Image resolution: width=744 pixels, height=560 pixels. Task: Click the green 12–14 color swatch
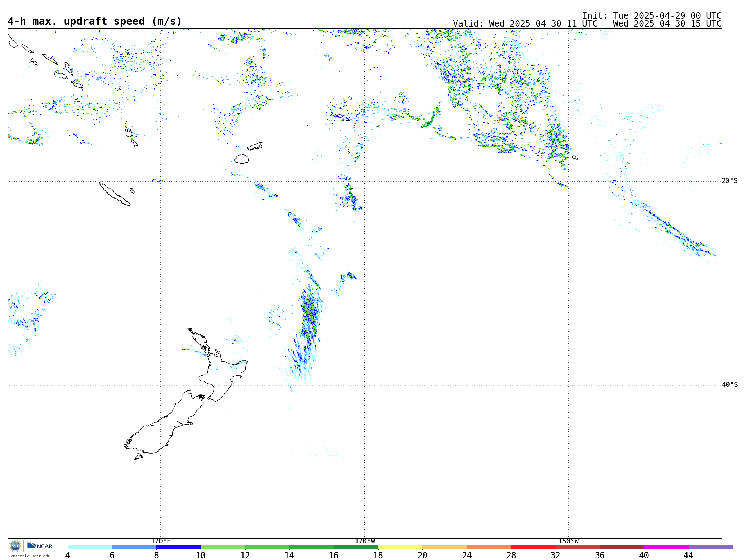tap(267, 547)
